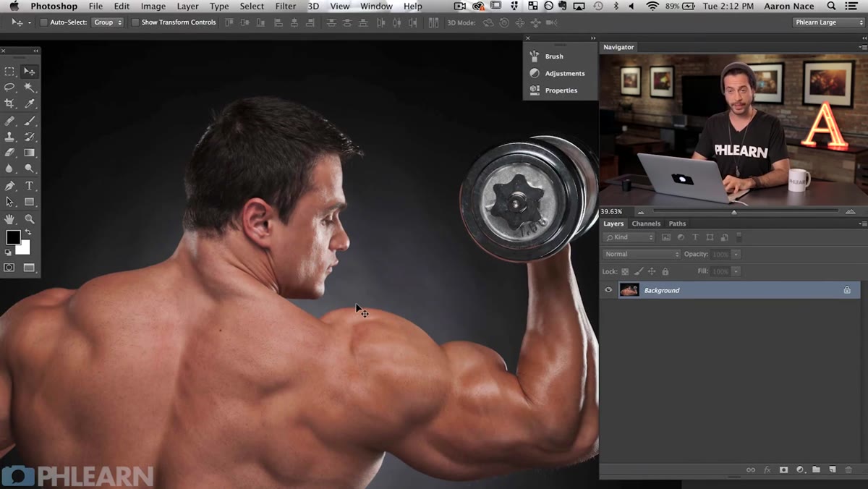This screenshot has height=489, width=868.
Task: Open the Image menu
Action: point(153,6)
